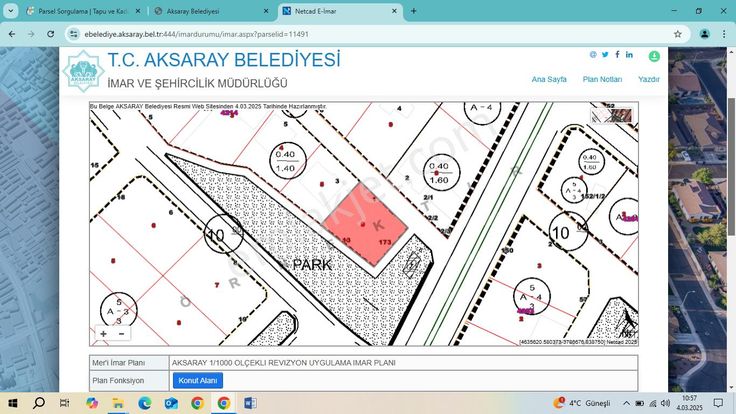Screen dimensions: 736x414
Task: Open Plan Notları link
Action: click(602, 79)
